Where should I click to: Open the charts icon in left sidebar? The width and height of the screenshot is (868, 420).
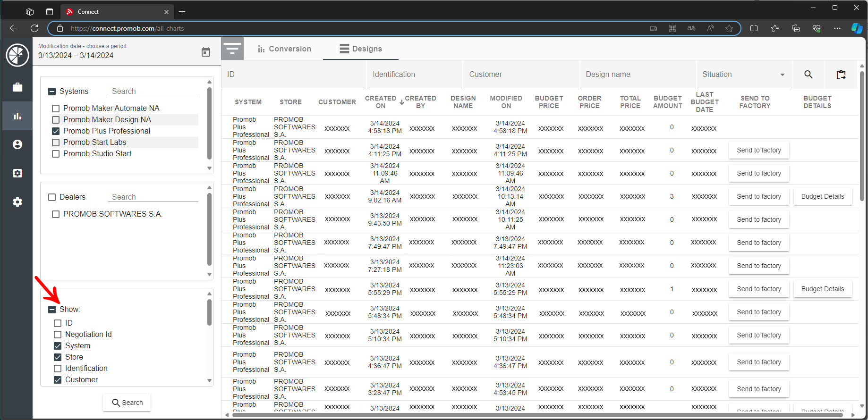(x=17, y=116)
